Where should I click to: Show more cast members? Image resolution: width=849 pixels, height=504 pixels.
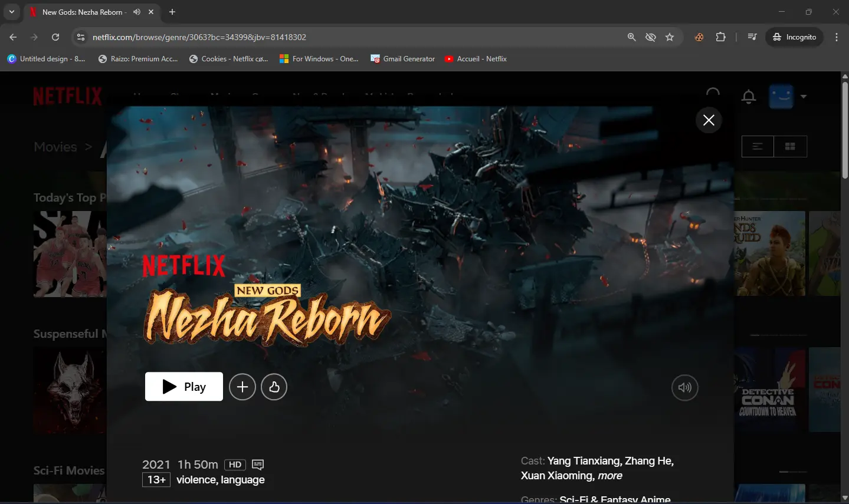[610, 476]
